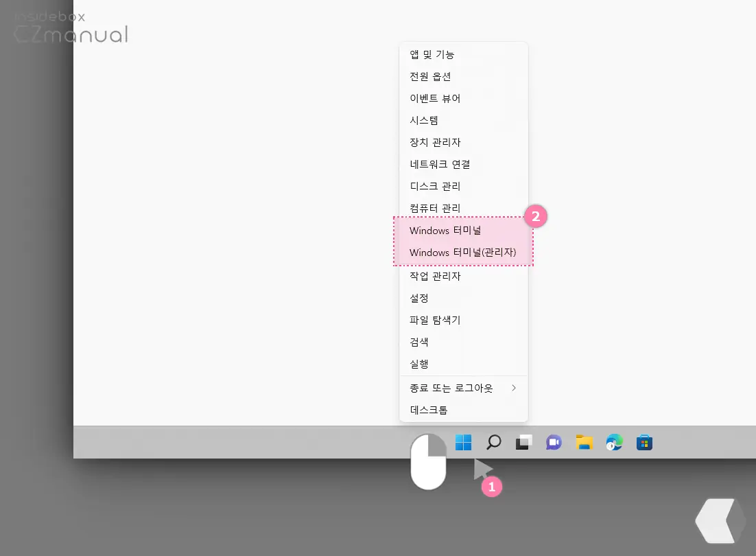Open 네트워크 연결 entry
756x556 pixels.
coord(464,165)
